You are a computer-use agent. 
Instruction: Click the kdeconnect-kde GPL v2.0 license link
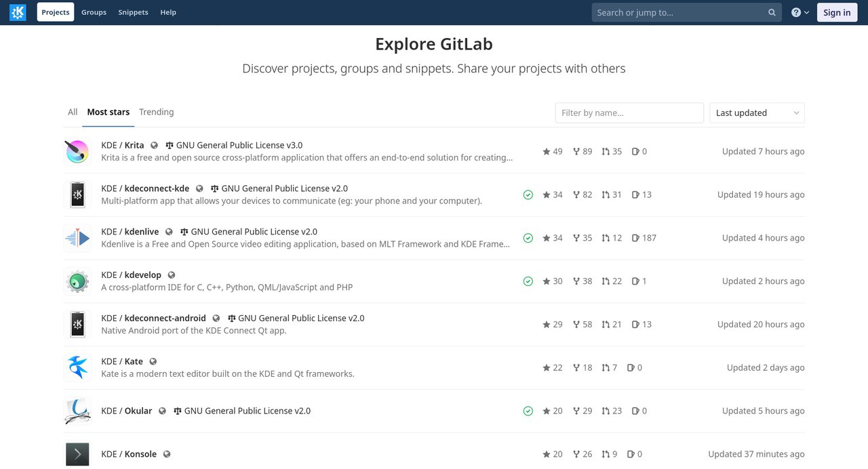[x=279, y=188]
